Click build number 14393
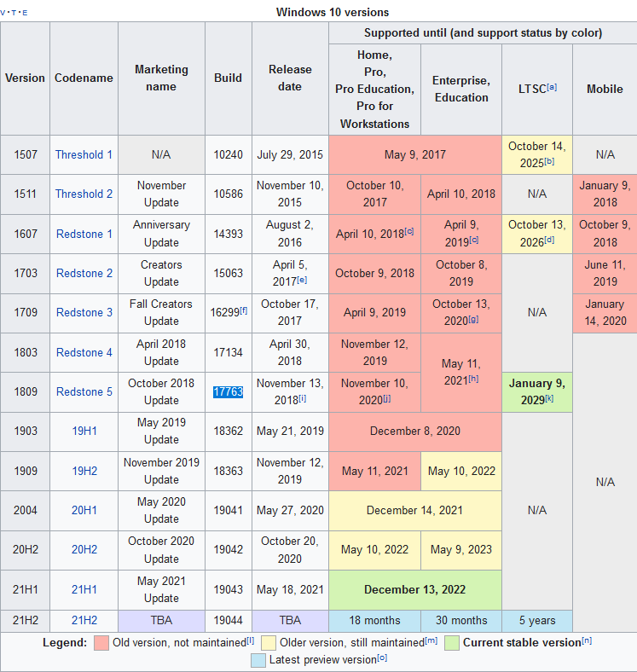Image resolution: width=637 pixels, height=672 pixels. pyautogui.click(x=228, y=234)
